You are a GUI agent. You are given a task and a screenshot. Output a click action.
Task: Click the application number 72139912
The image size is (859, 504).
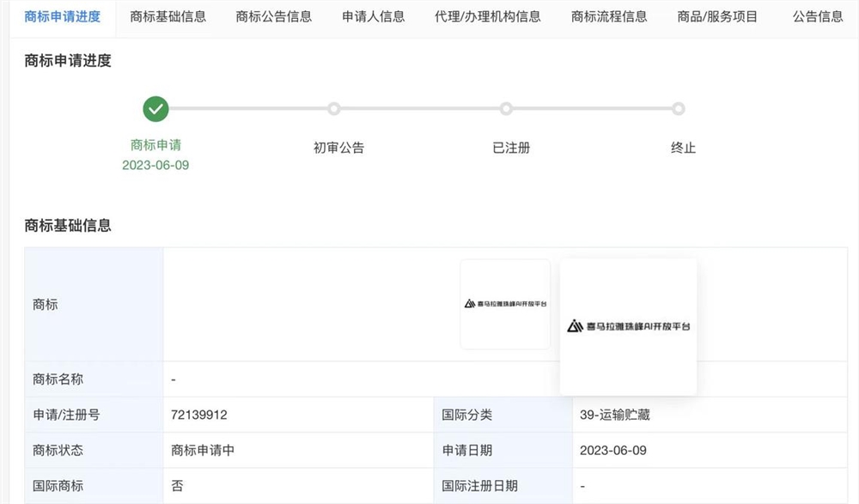tap(197, 414)
